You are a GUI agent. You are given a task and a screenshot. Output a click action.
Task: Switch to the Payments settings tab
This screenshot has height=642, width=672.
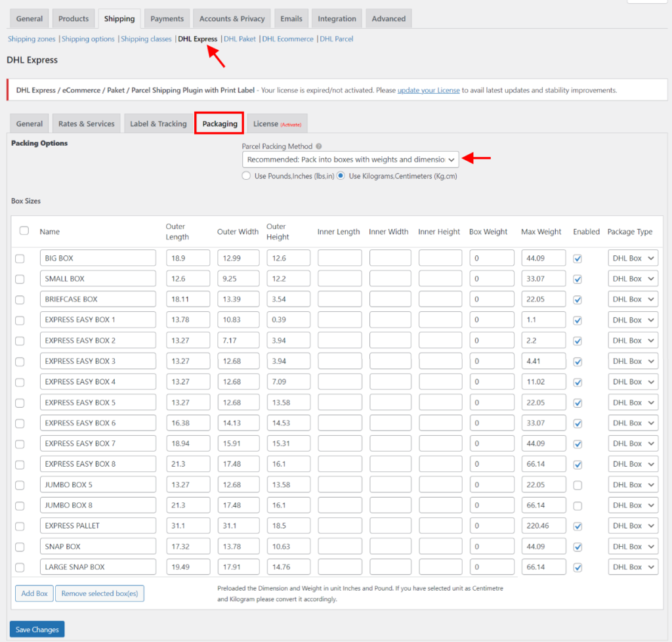pos(167,18)
